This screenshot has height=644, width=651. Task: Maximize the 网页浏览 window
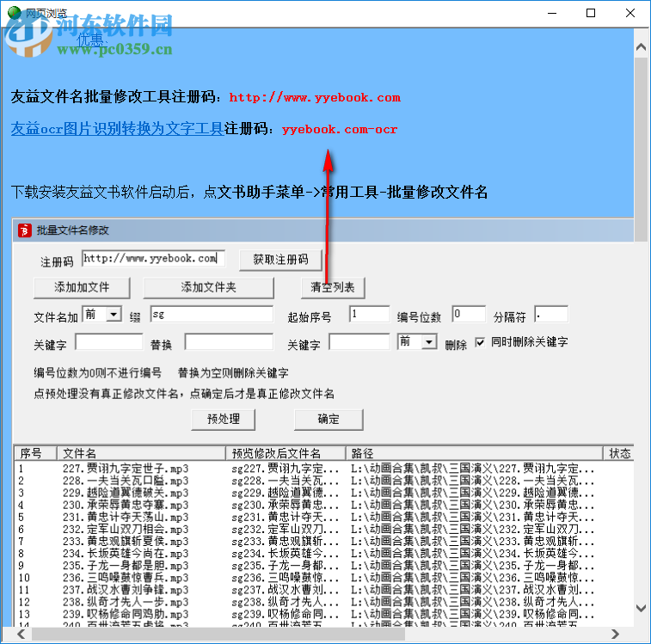click(x=591, y=13)
